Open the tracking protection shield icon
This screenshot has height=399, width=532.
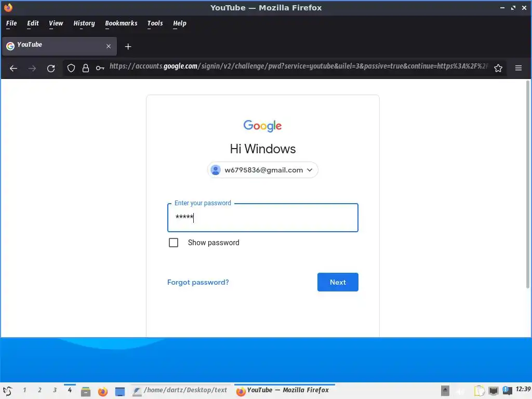pyautogui.click(x=71, y=68)
